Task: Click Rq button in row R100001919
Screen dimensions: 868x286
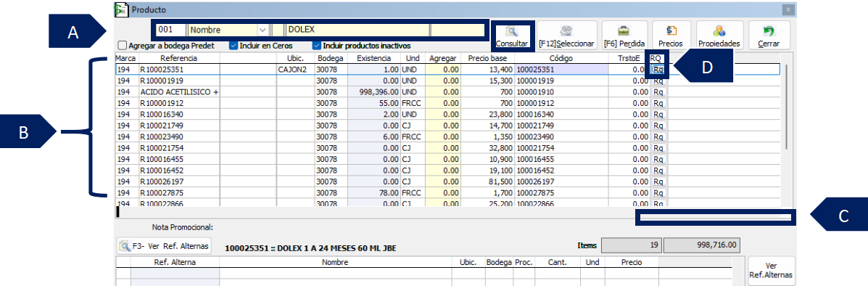Action: (x=658, y=81)
